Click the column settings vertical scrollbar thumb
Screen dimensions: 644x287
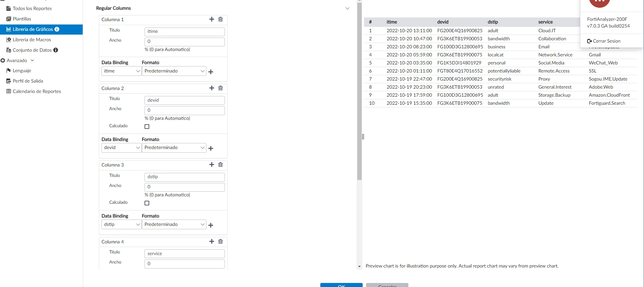coord(359,91)
